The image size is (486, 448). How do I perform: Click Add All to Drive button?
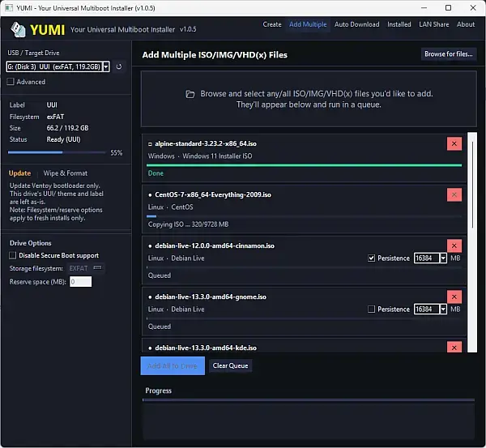pyautogui.click(x=173, y=366)
